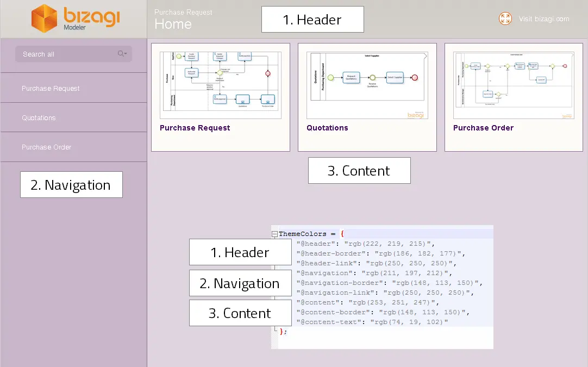This screenshot has height=367, width=588.
Task: Collapse the ThemeColors code block
Action: [x=274, y=234]
